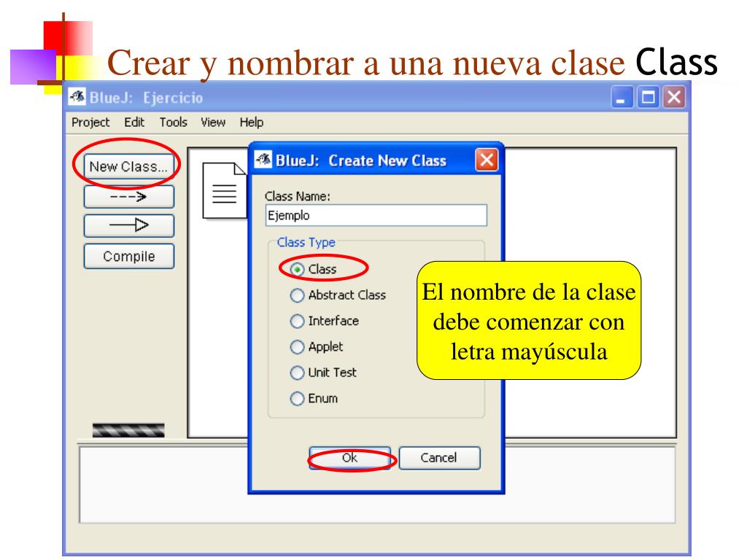The width and height of the screenshot is (747, 560).
Task: Open the Help menu
Action: [251, 122]
